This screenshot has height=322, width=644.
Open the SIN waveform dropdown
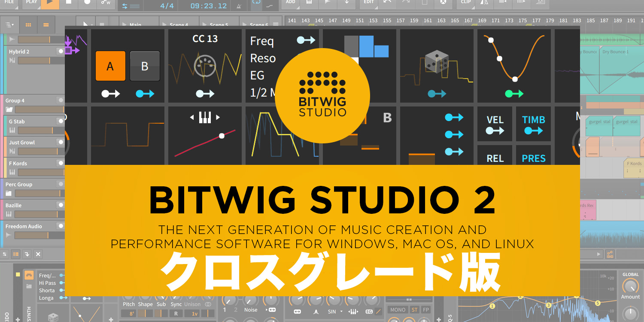point(335,311)
